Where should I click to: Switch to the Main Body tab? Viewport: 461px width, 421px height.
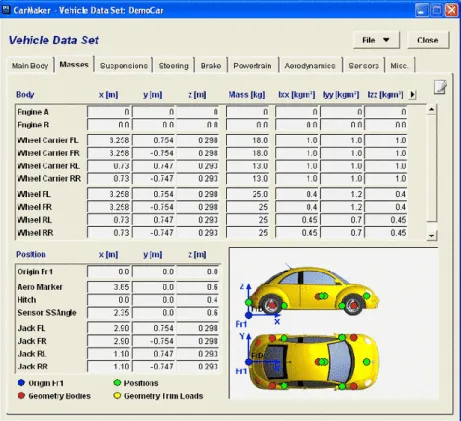coord(30,66)
